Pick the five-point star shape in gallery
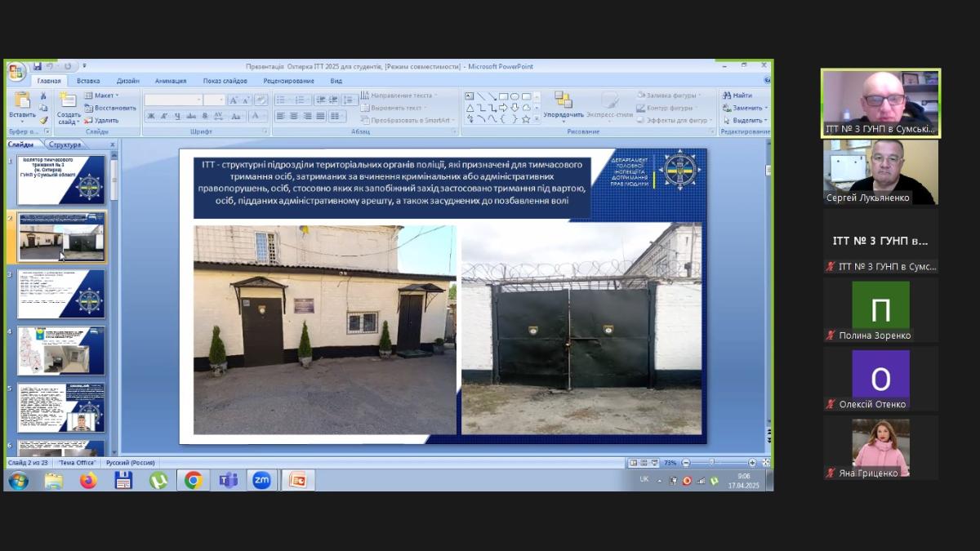Viewport: 980px width, 551px height. point(526,119)
